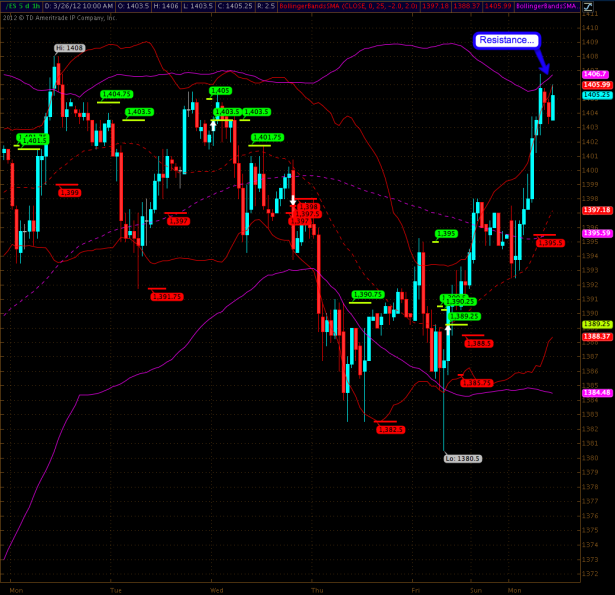Click the 1410 tick on price axis
The image size is (615, 595).
(590, 28)
